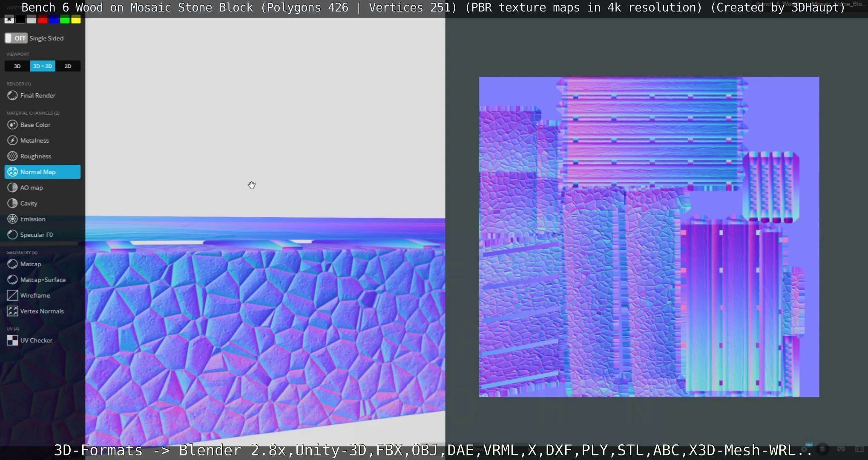Select the 3D + 2D viewport mode
Viewport: 868px width, 460px height.
[43, 66]
